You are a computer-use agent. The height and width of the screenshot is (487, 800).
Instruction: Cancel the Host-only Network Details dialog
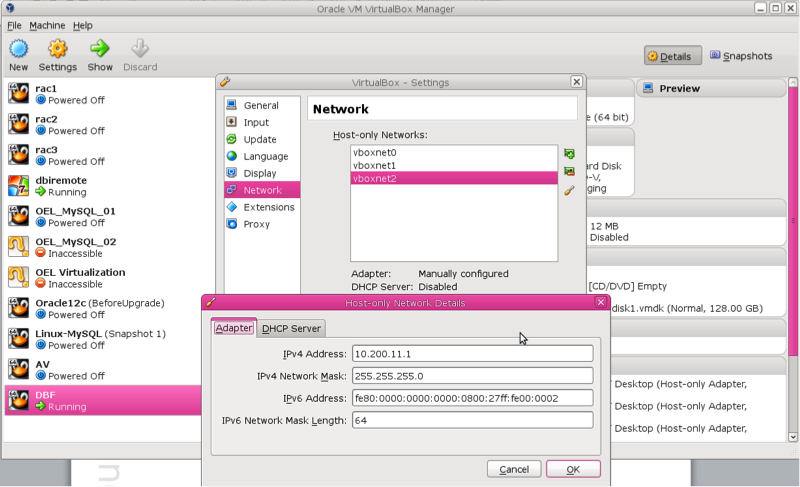(514, 469)
